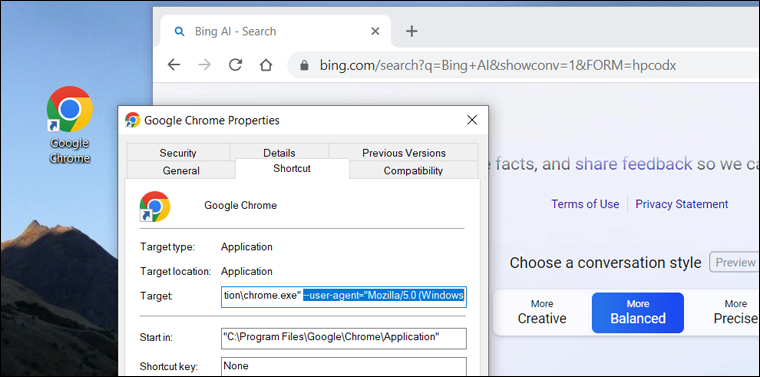
Task: Click the Preview badge
Action: (735, 262)
